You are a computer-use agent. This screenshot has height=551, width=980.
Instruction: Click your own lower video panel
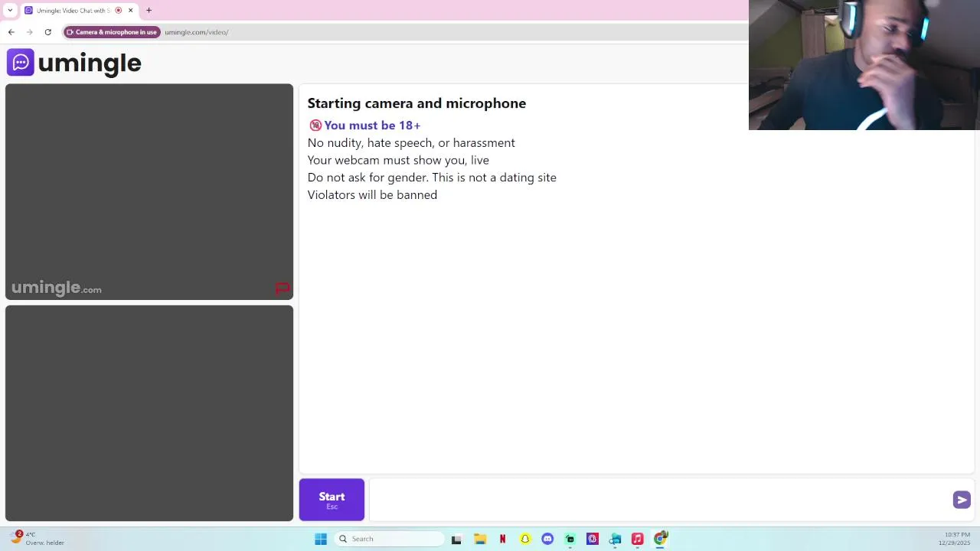tap(149, 413)
